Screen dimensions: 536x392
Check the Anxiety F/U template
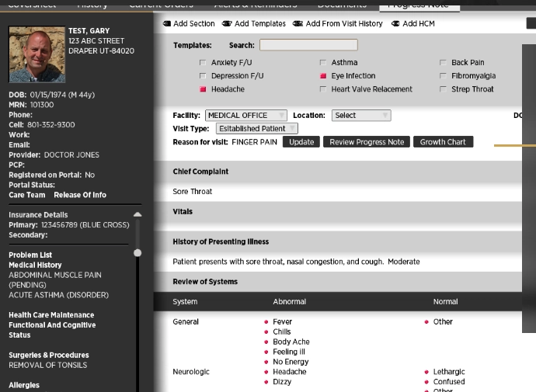click(x=203, y=63)
